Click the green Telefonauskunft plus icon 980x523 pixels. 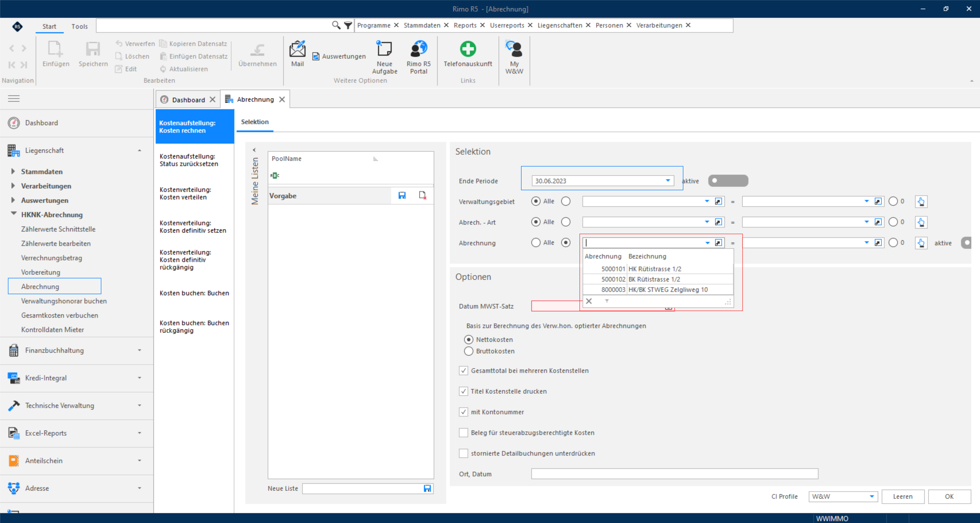[x=468, y=49]
